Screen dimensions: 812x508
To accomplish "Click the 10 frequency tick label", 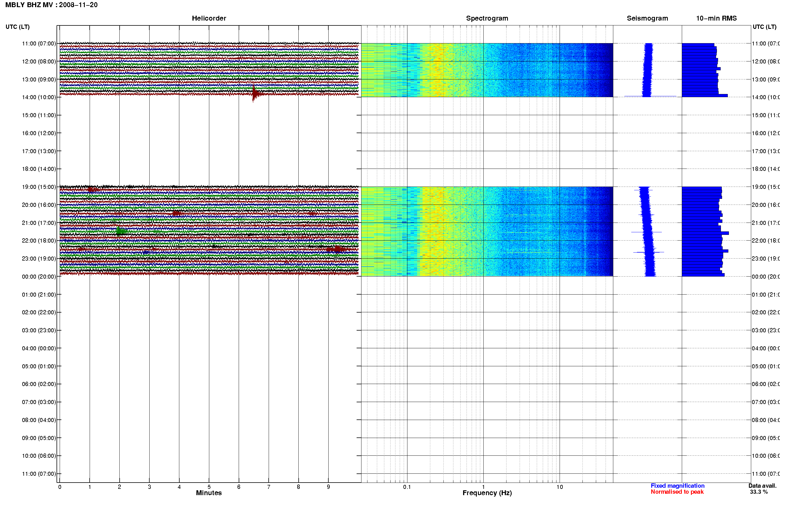I will 560,487.
